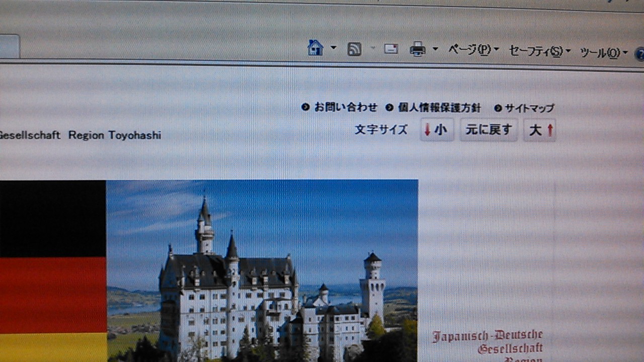Click the Japanisch-Deutsche Gesellschaft red logo text
The image size is (644, 362).
click(x=487, y=346)
